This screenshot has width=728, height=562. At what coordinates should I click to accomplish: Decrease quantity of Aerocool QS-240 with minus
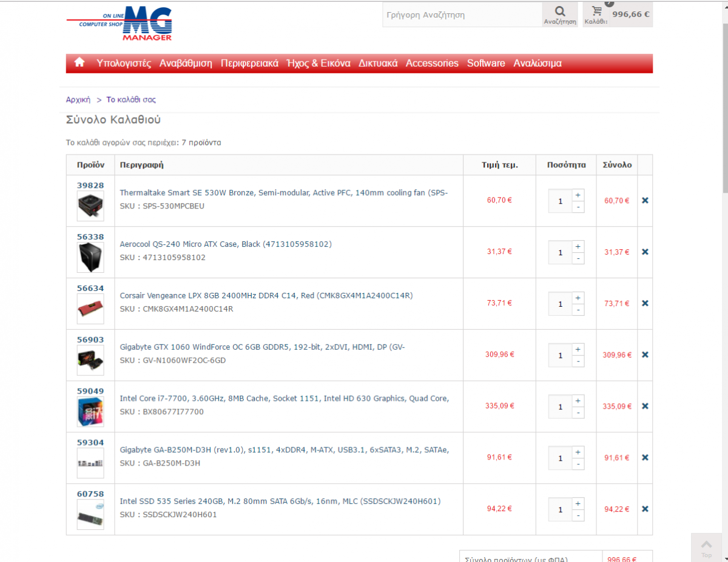578,258
